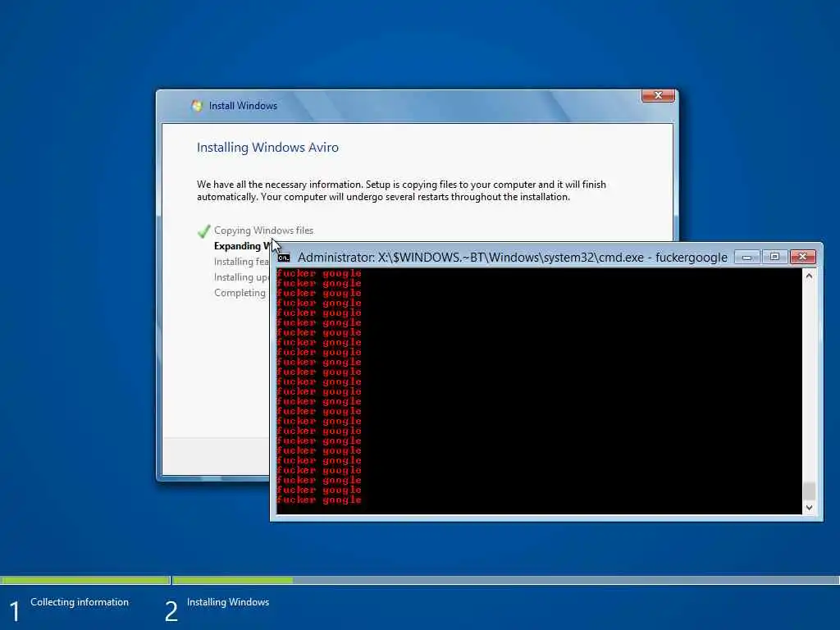Click the Install Windows logo icon

click(x=197, y=106)
